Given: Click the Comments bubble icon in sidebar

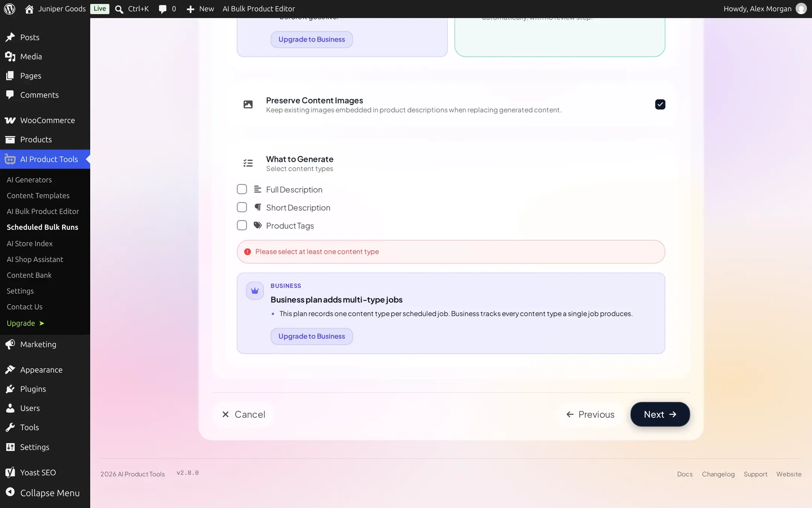Looking at the screenshot, I should pos(10,94).
